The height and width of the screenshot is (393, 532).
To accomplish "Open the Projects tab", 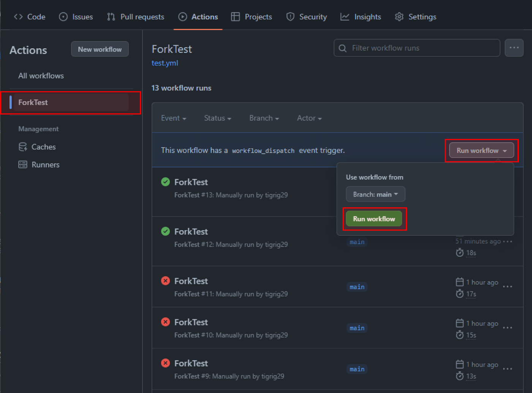I will (252, 17).
